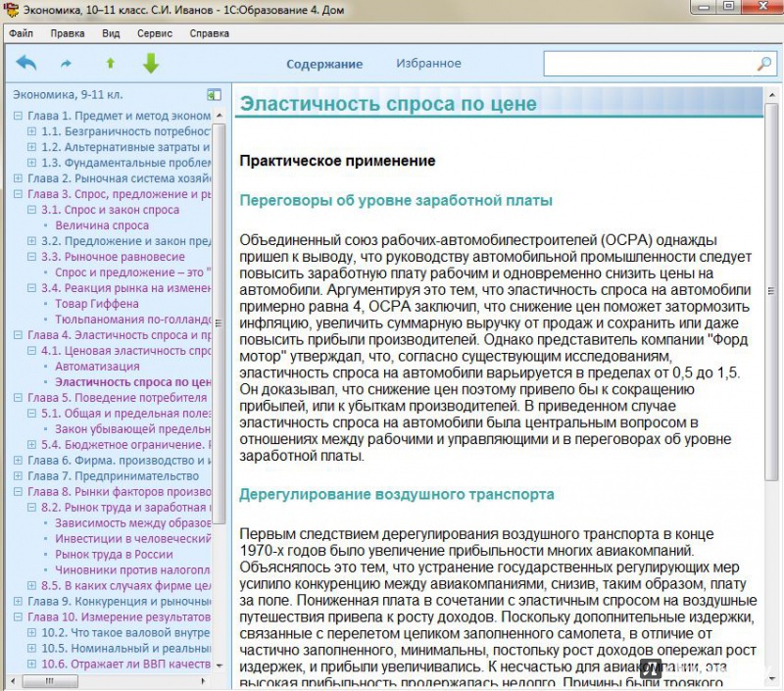Open the Величина спроса topic
This screenshot has height=691, width=784.
click(102, 225)
